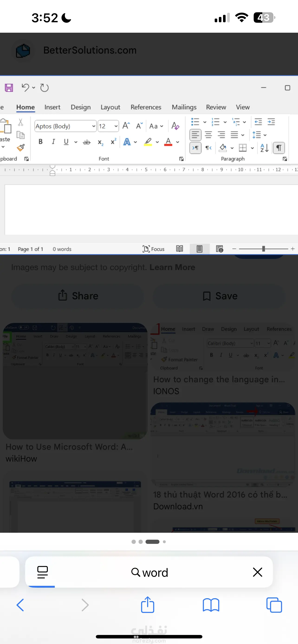Toggle superscript formatting

point(113,141)
